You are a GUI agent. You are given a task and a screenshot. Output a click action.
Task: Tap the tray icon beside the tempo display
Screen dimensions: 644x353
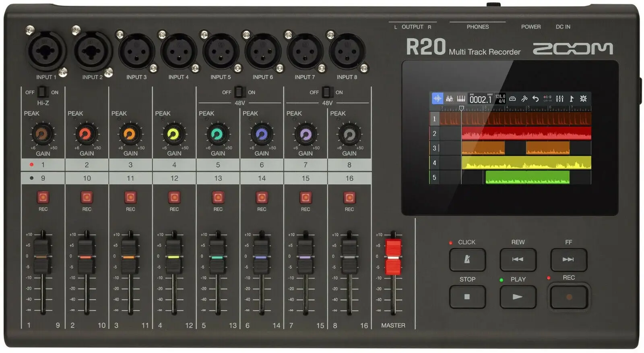point(512,99)
